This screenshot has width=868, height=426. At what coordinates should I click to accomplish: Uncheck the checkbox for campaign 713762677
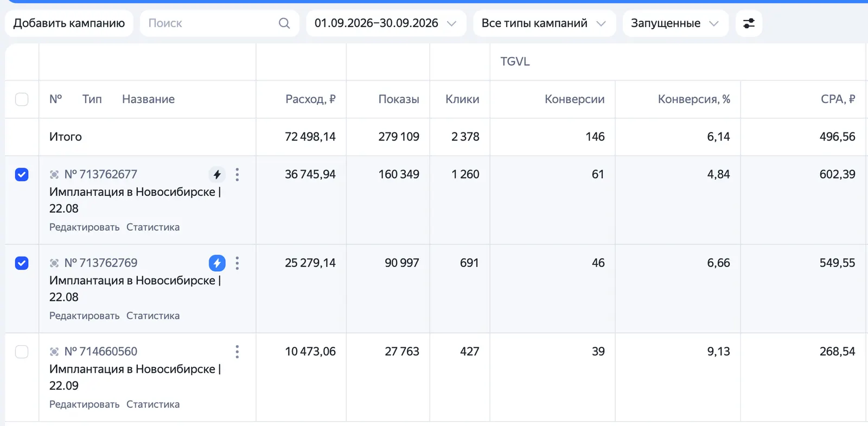tap(22, 174)
